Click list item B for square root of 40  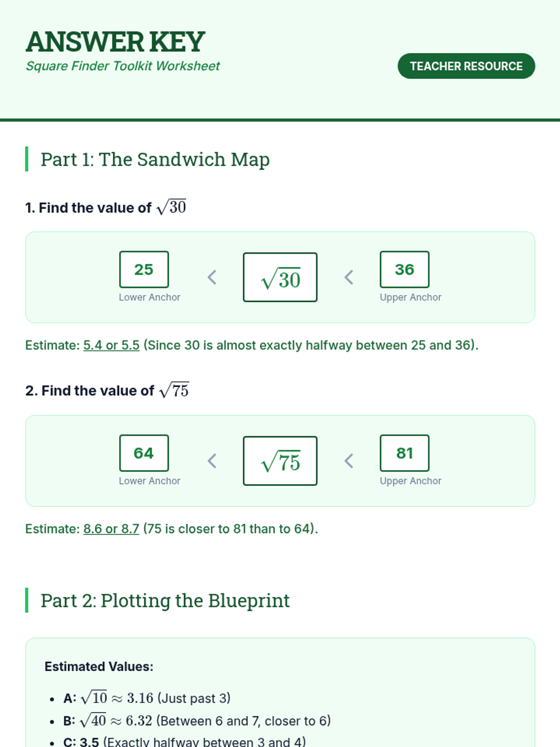point(197,720)
